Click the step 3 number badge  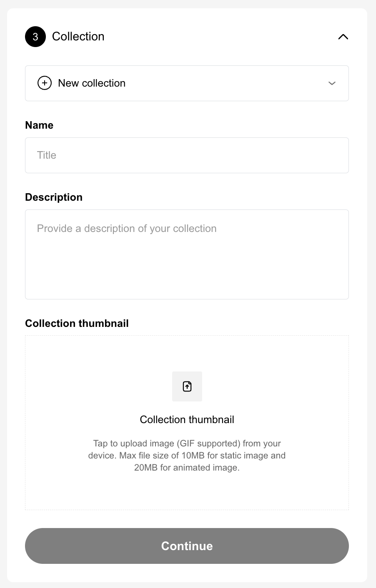pos(35,37)
